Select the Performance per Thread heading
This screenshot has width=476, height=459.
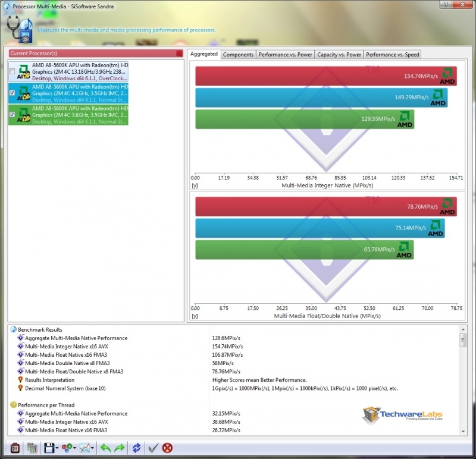pos(46,405)
